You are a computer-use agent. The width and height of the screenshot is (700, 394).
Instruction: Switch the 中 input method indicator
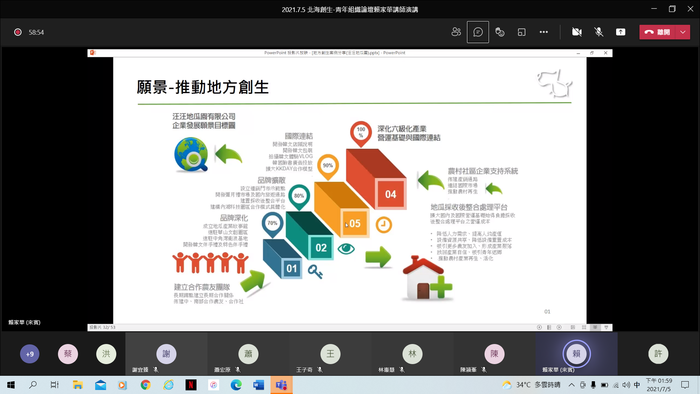(x=637, y=385)
